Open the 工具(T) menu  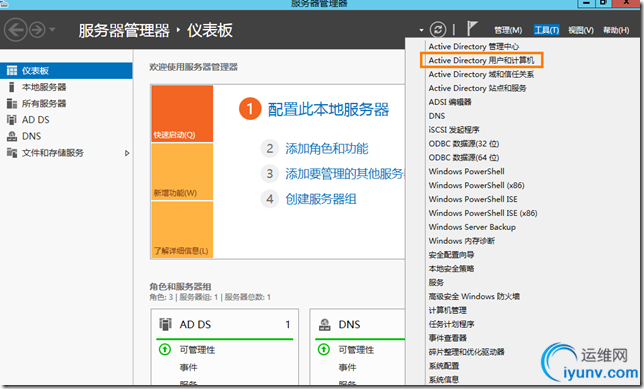coord(546,30)
